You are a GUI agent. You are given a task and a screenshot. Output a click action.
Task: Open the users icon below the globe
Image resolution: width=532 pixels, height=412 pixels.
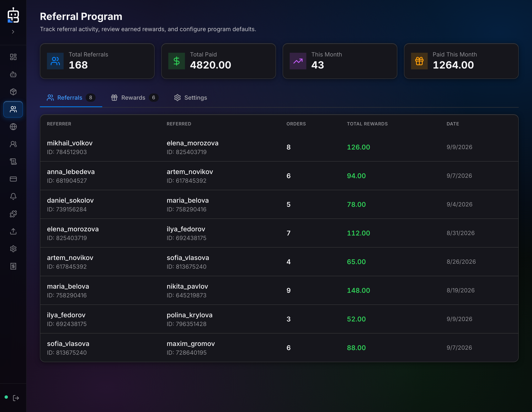(13, 144)
